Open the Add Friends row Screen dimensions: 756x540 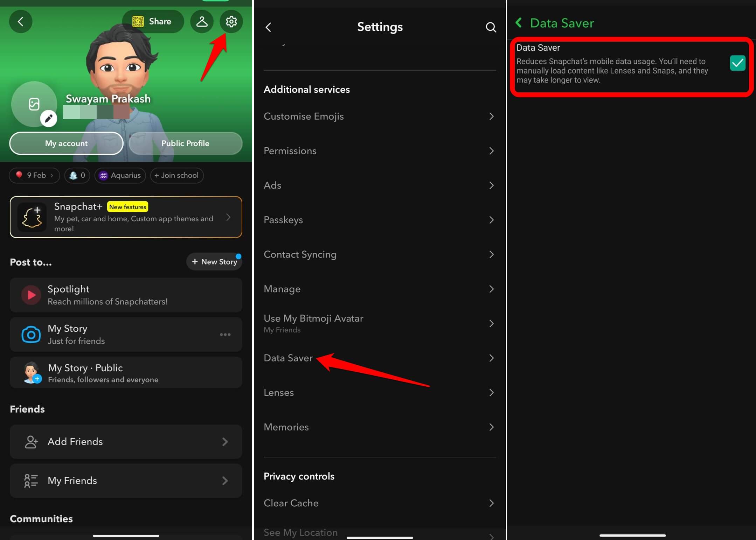pyautogui.click(x=126, y=442)
